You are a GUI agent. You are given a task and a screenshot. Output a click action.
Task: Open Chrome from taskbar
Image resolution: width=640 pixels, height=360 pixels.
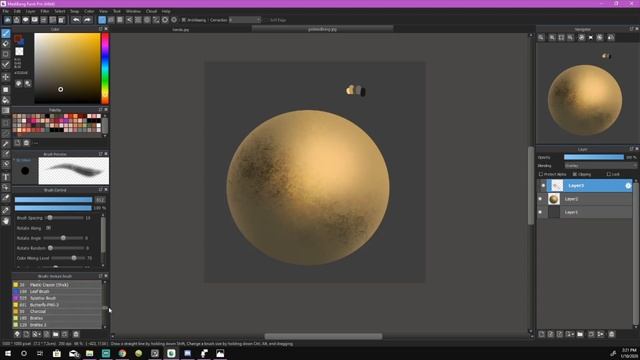coord(122,353)
